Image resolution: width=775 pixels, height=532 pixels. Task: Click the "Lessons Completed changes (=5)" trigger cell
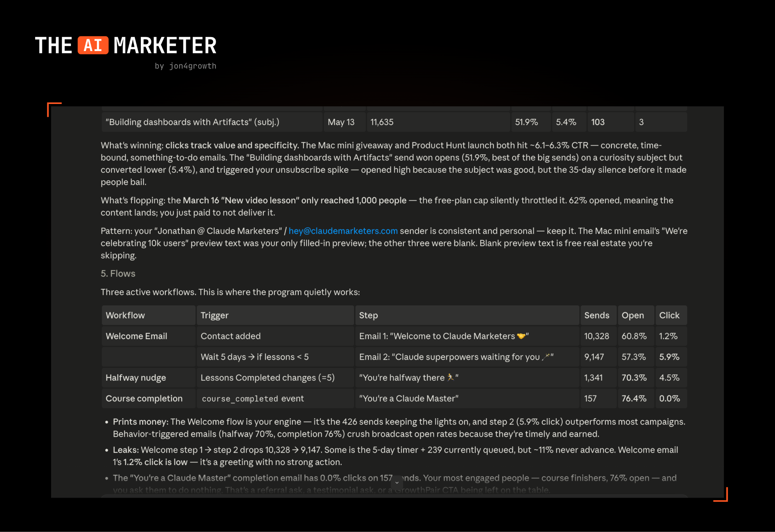click(275, 378)
